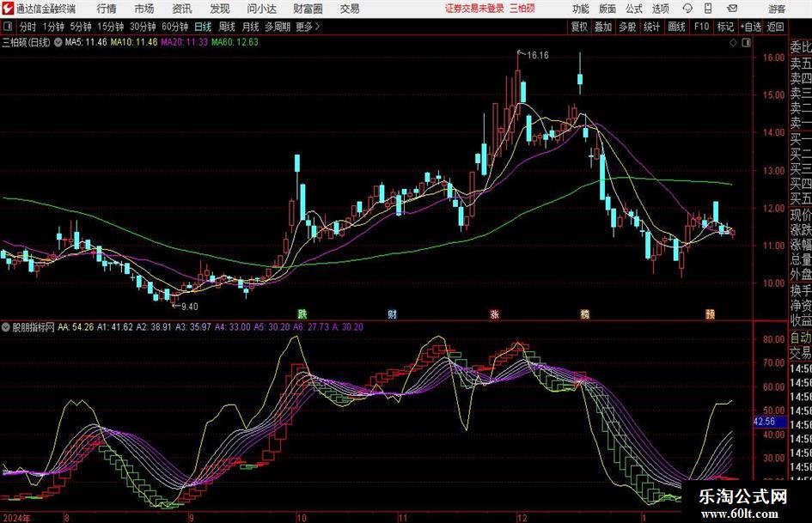The height and width of the screenshot is (523, 812).
Task: Click the 10 month marker on the timeline
Action: tap(302, 517)
